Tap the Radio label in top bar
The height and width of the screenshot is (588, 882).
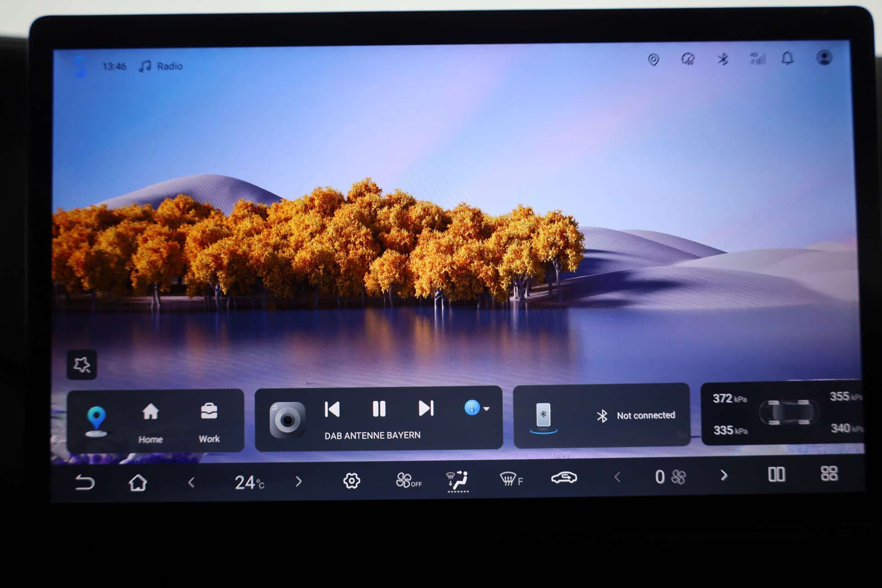click(170, 67)
